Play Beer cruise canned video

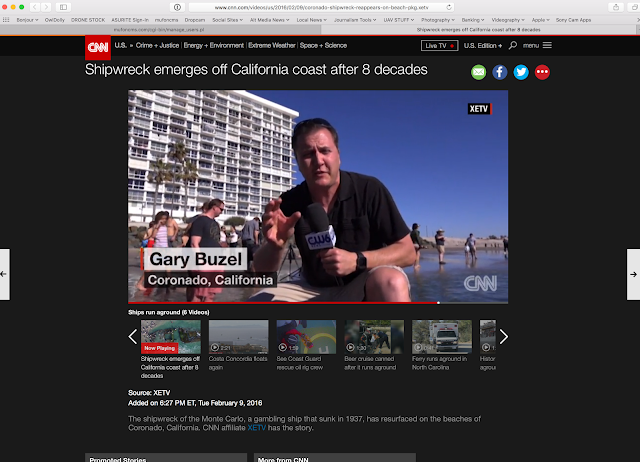pos(374,337)
